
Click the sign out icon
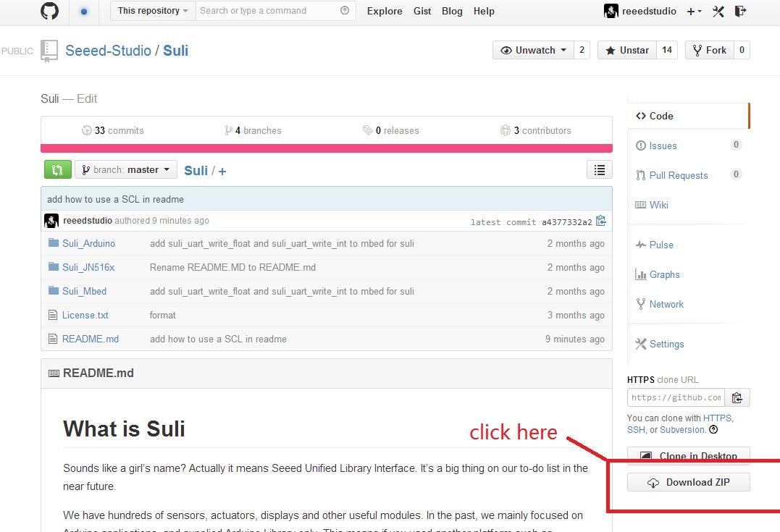point(740,12)
